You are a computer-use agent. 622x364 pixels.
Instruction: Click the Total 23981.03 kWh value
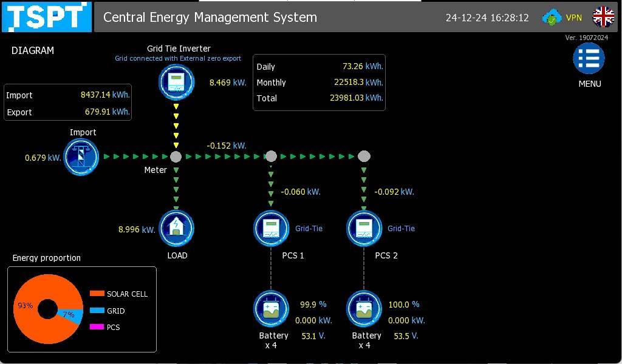coord(356,98)
